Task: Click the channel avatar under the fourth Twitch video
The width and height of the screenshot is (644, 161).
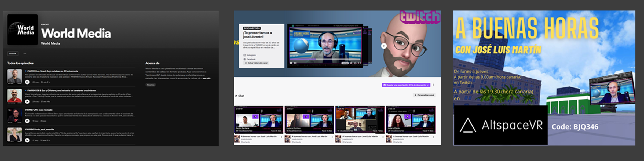Action: pos(389,139)
